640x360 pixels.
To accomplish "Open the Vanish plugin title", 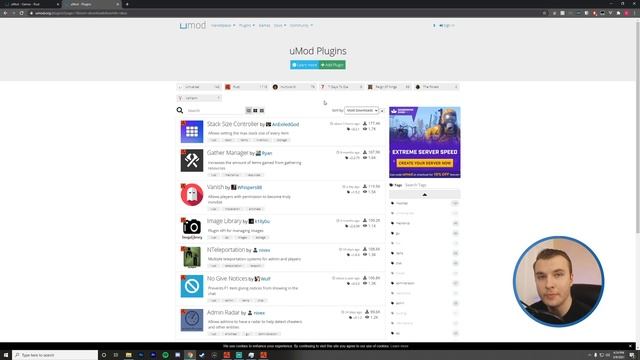I will (x=216, y=187).
